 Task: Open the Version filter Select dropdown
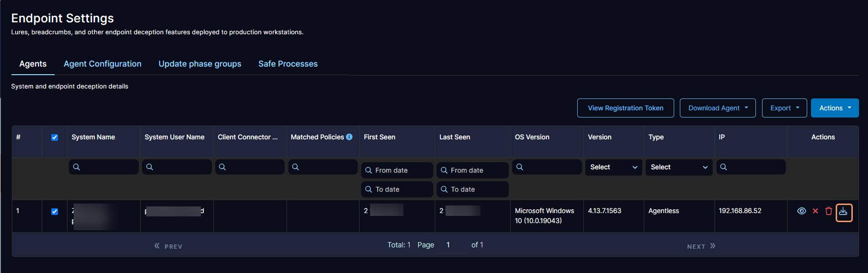pos(613,167)
